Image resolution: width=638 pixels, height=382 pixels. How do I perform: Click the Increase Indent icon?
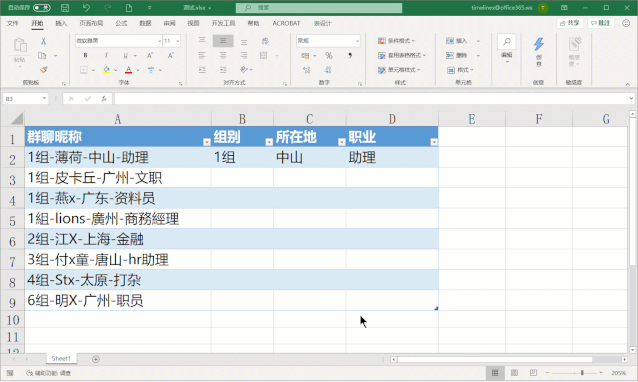click(x=223, y=70)
